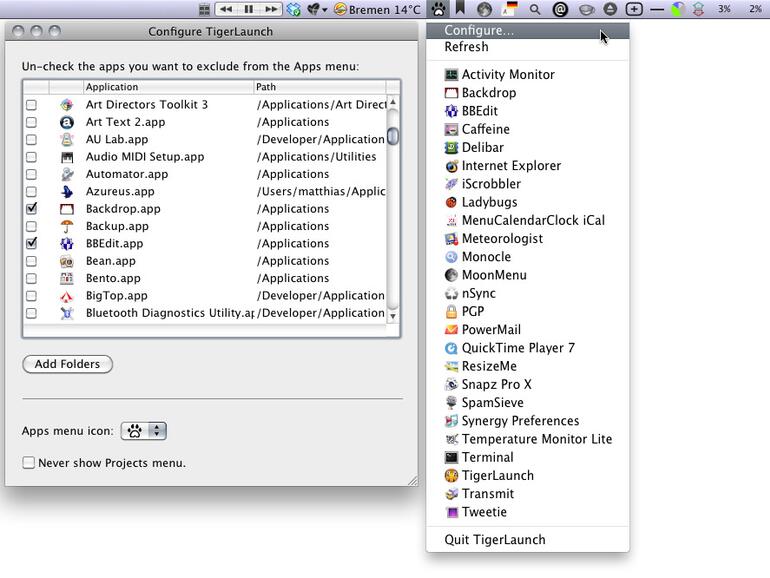Open the Apps menu icon popup

[143, 431]
